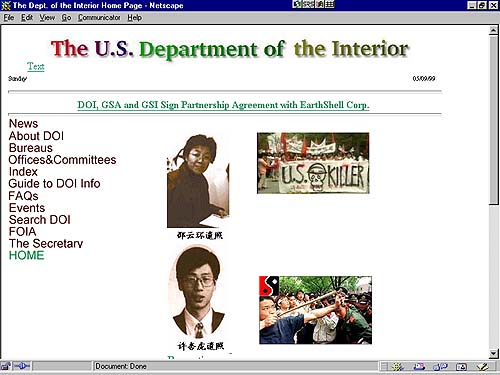Open Address Book component bar icon
Viewport: 500px width, 375px height.
coord(461,367)
